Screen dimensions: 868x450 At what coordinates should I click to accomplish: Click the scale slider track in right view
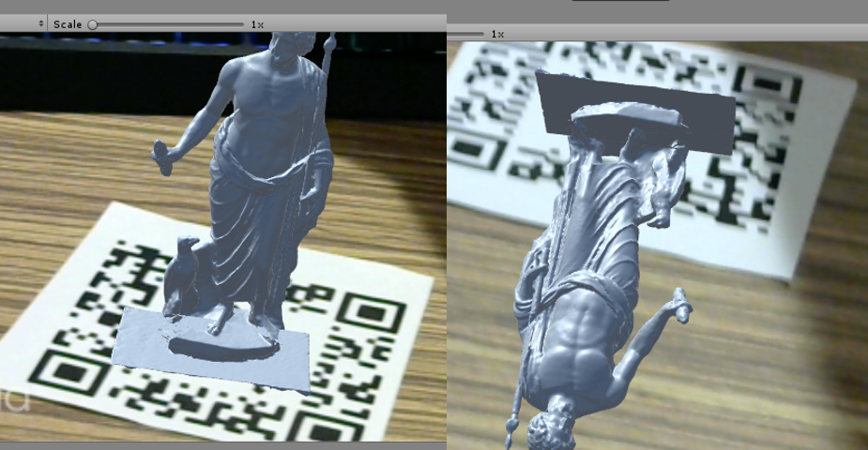464,34
